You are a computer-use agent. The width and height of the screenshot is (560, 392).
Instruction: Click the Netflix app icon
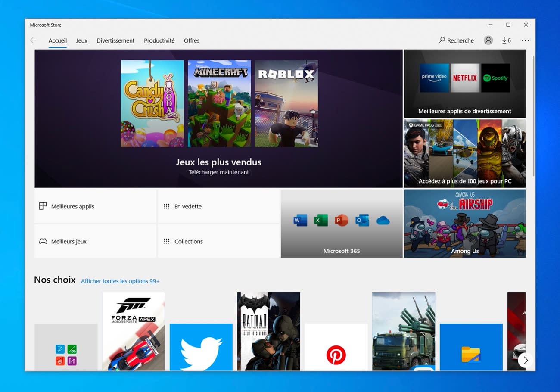pos(465,78)
